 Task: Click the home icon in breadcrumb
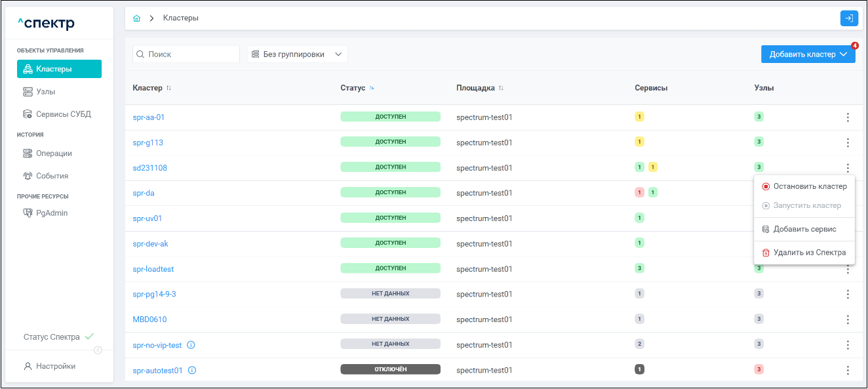coord(136,18)
